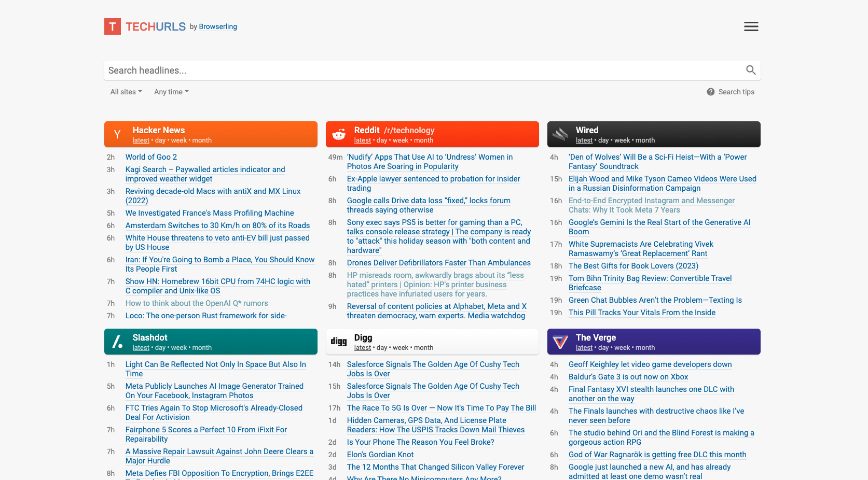Select Reddit day tab
Screen dimensions: 868x480
pos(382,140)
